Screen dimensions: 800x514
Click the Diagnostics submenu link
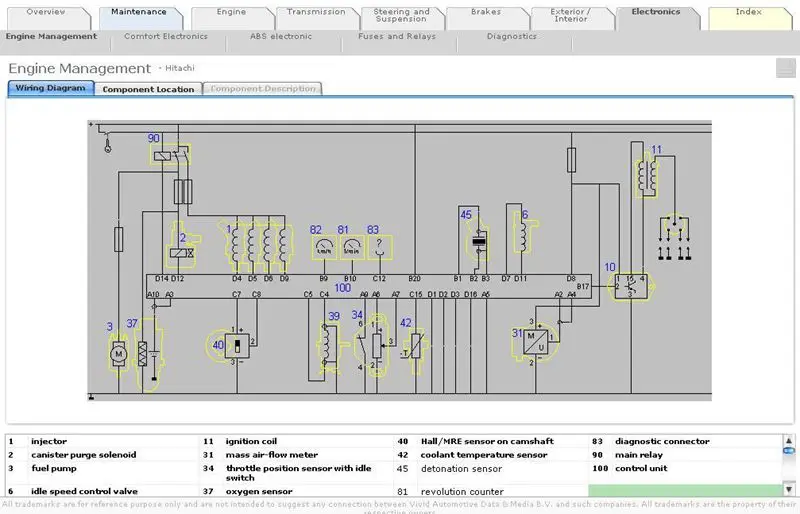511,37
